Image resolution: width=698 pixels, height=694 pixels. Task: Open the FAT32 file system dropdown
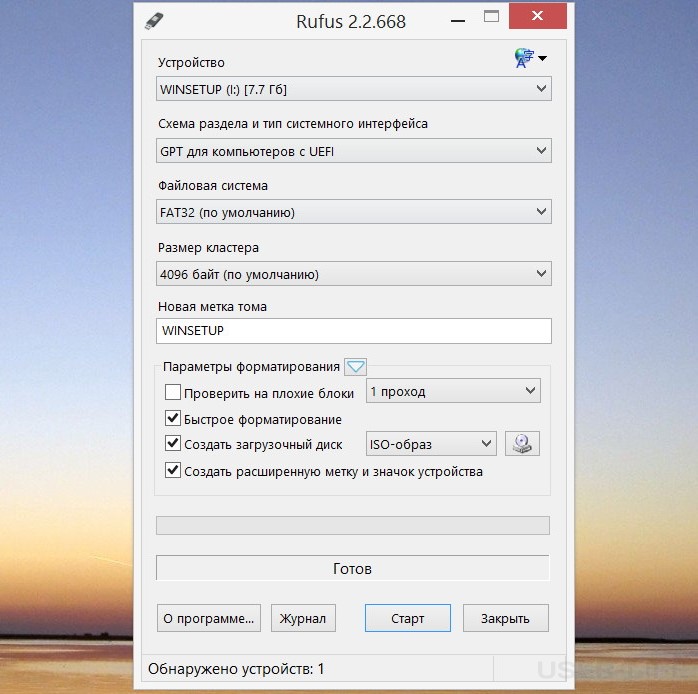point(353,212)
